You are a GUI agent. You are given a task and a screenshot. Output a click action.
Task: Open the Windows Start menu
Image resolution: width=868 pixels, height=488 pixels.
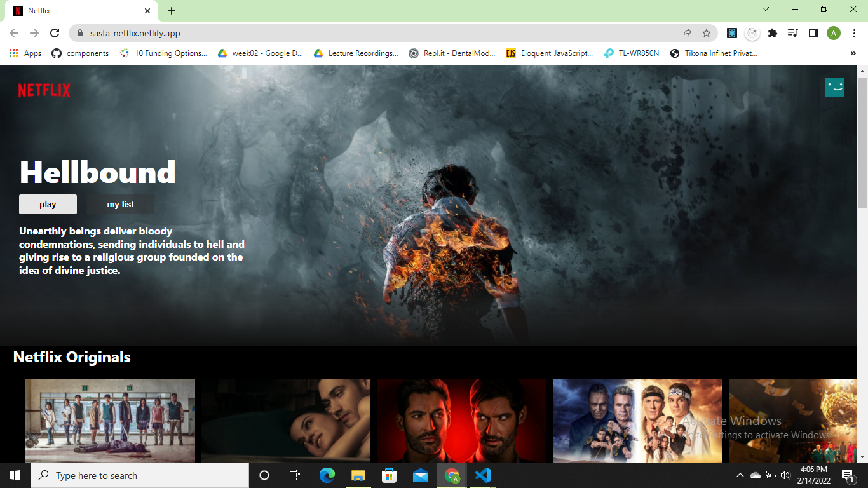click(x=15, y=475)
